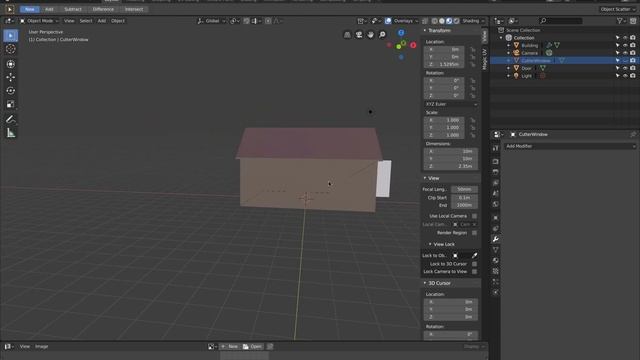Enable Lock Camera to View checkbox
Image resolution: width=640 pixels, height=360 pixels.
tap(474, 271)
